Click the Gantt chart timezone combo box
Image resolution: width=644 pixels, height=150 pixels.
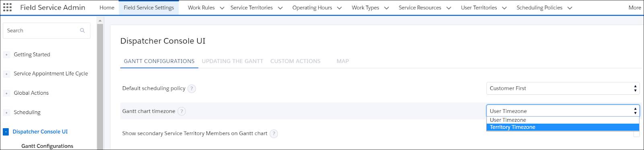[x=563, y=111]
